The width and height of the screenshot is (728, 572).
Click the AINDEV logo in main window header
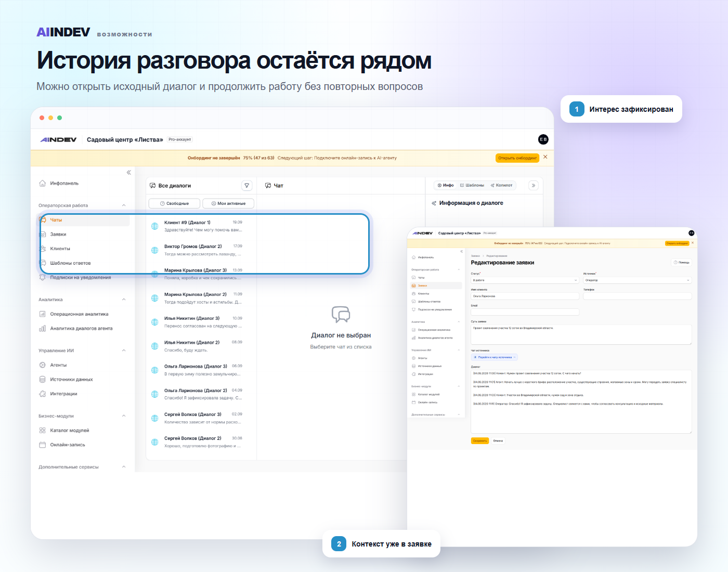(58, 139)
